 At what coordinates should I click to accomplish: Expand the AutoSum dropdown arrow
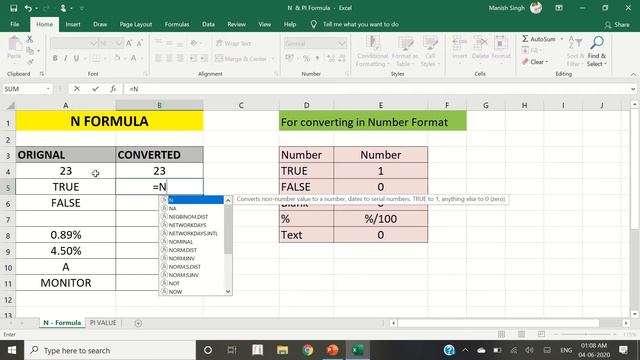pos(562,39)
